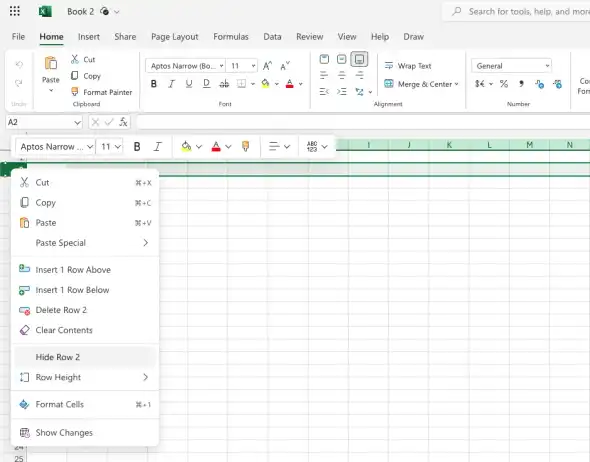
Task: Click the percent style icon
Action: click(x=504, y=84)
